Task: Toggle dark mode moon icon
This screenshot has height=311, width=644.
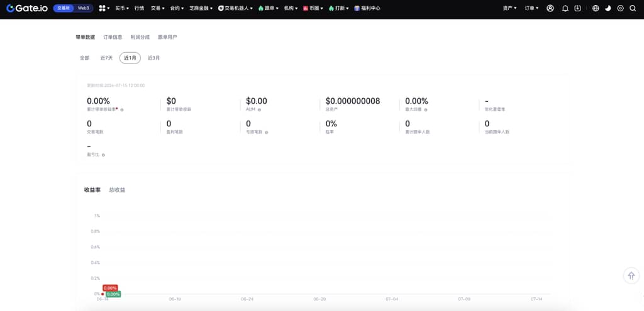Action: click(x=608, y=8)
